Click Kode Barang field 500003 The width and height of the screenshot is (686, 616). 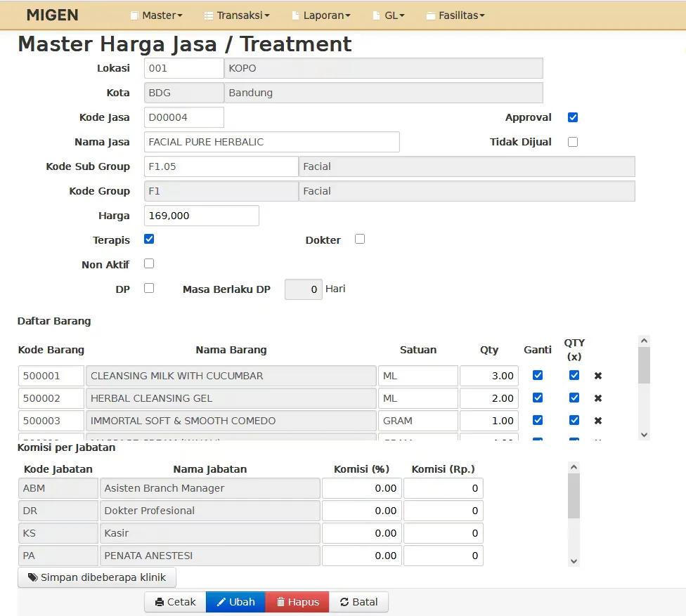tap(51, 421)
